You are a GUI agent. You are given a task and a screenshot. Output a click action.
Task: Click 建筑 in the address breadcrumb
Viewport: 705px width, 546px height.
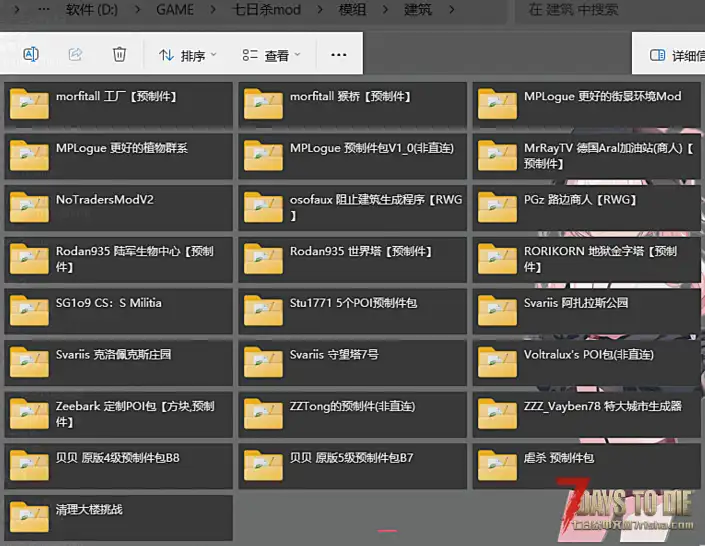coord(418,9)
